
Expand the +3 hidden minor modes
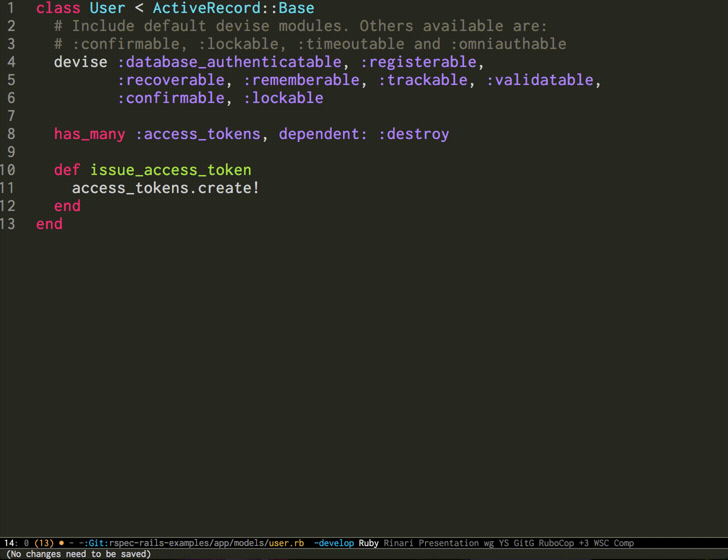(584, 543)
